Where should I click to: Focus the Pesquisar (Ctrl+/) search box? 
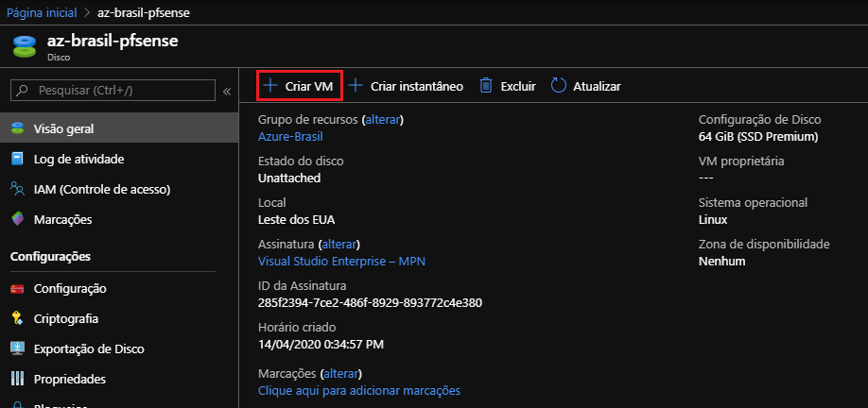[120, 91]
